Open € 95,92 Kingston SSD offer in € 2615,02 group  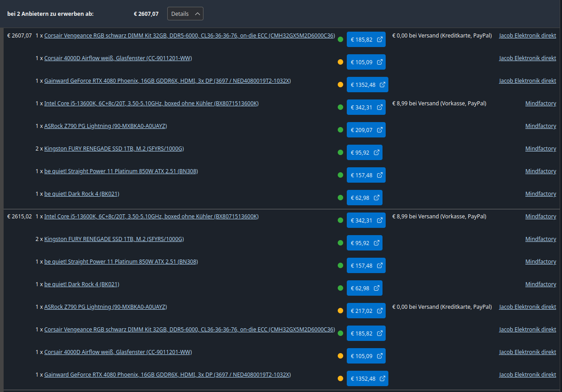tap(364, 243)
